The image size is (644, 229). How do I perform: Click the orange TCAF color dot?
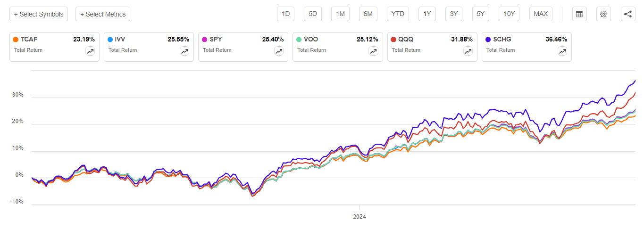(16, 40)
